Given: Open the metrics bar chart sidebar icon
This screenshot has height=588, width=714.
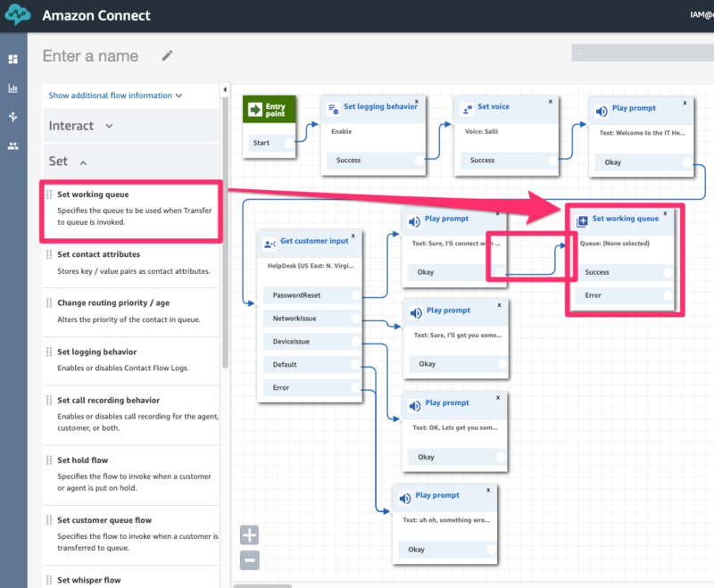Looking at the screenshot, I should (13, 88).
